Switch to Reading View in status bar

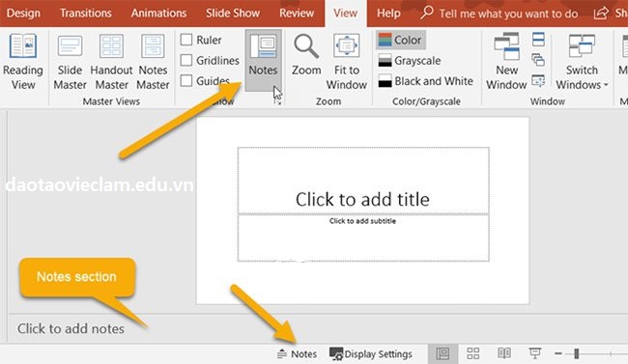pos(503,353)
